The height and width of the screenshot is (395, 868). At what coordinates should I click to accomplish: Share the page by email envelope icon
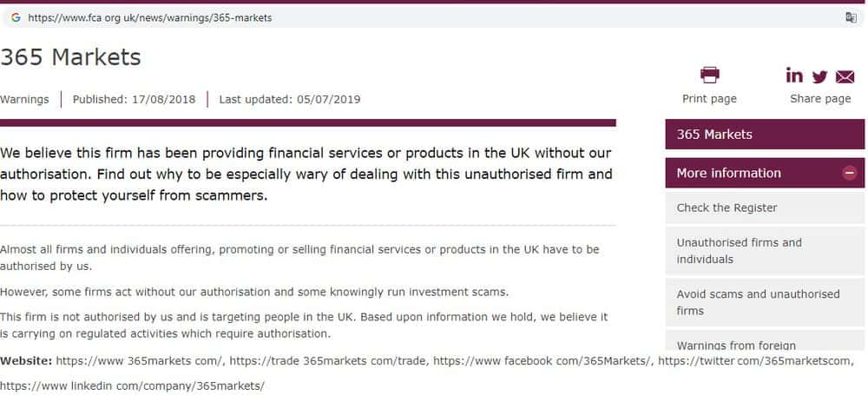(845, 76)
